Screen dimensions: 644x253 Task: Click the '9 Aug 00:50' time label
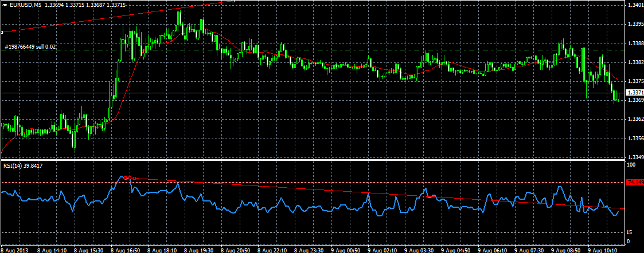click(x=346, y=250)
